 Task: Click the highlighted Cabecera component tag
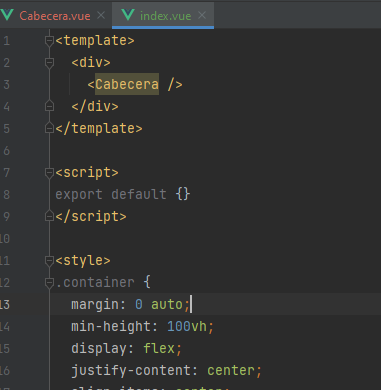tap(127, 84)
